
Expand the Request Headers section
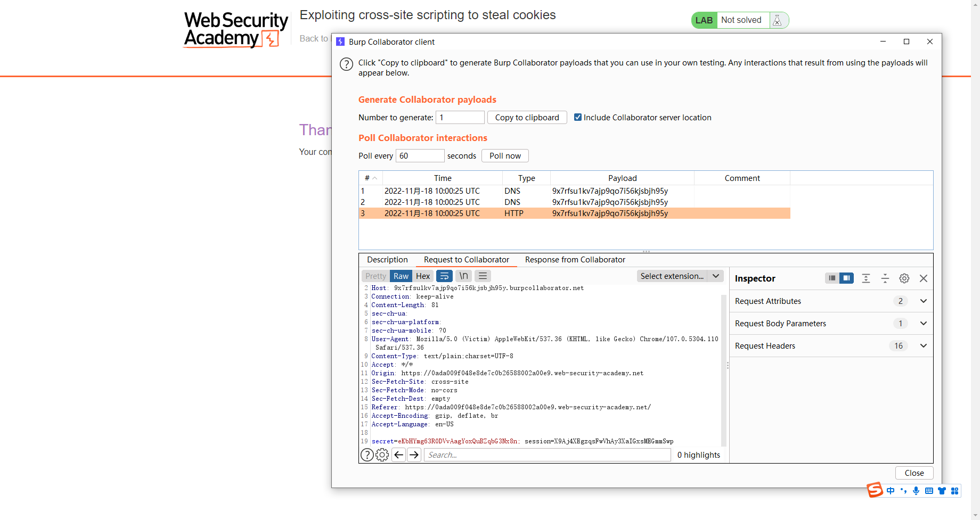831,346
